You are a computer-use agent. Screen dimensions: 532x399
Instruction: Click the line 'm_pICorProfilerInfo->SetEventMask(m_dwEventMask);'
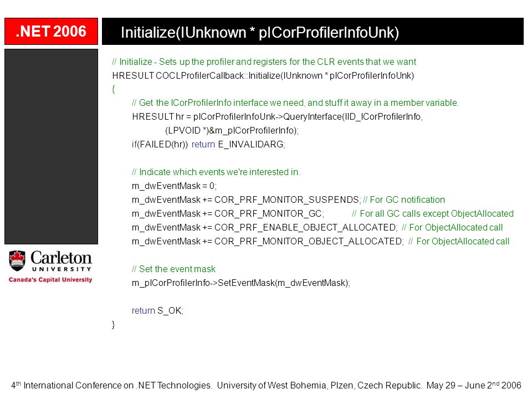click(x=241, y=283)
